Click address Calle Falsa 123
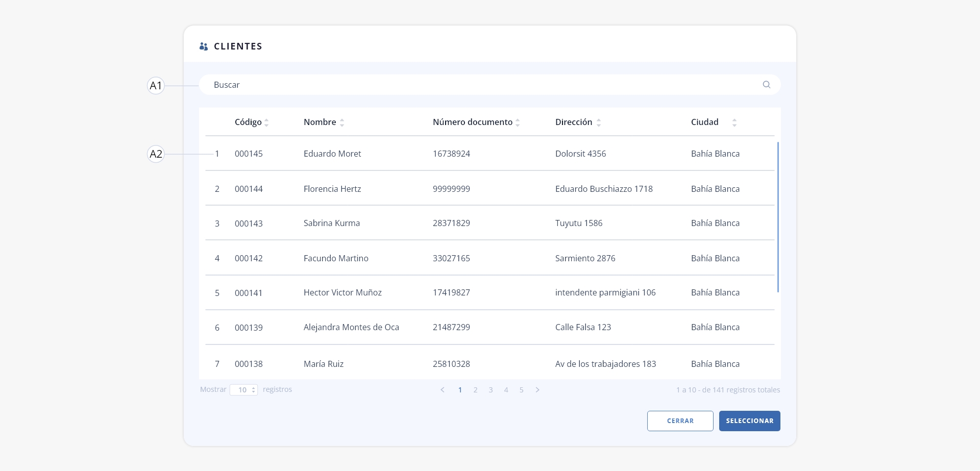Image resolution: width=980 pixels, height=471 pixels. pyautogui.click(x=583, y=327)
